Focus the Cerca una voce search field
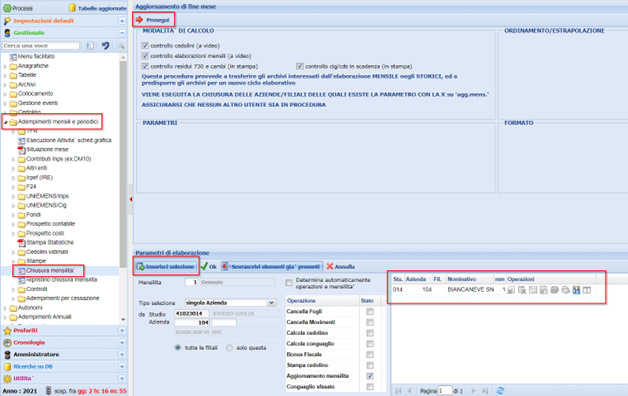The height and width of the screenshot is (396, 628). pos(41,46)
